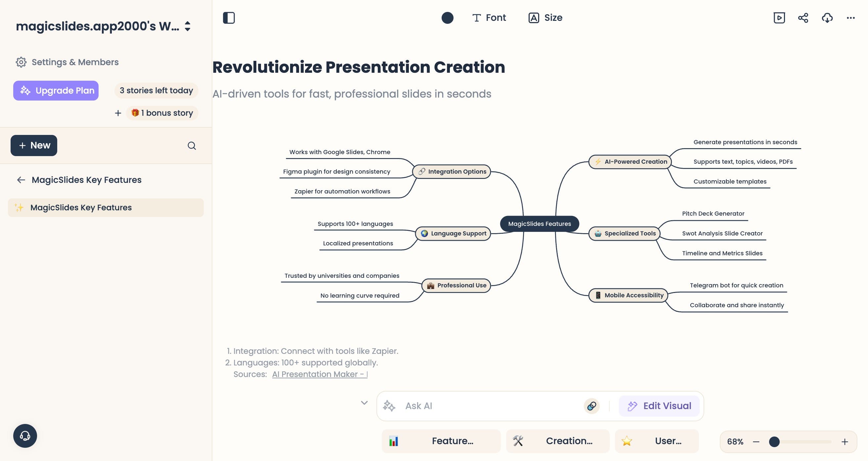Open the three-dot more menu
Screen dimensions: 868x461
coord(850,18)
